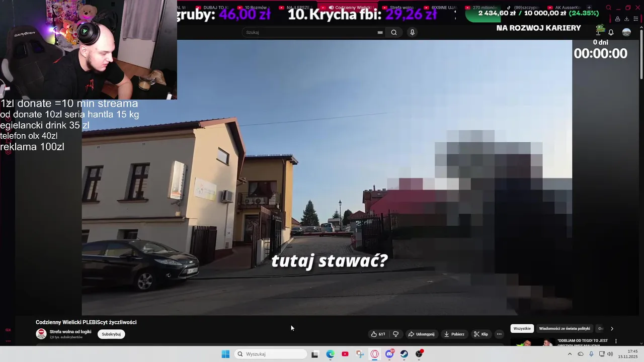Click the Windows taskbar Wyszukaj search box
The height and width of the screenshot is (362, 644).
[x=270, y=354]
